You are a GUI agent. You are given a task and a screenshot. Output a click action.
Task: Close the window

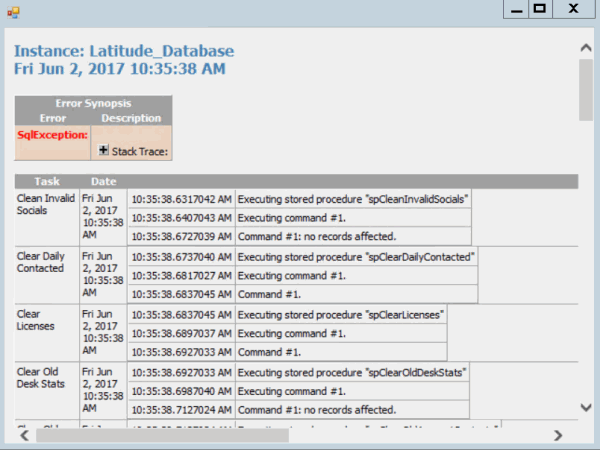(x=574, y=9)
